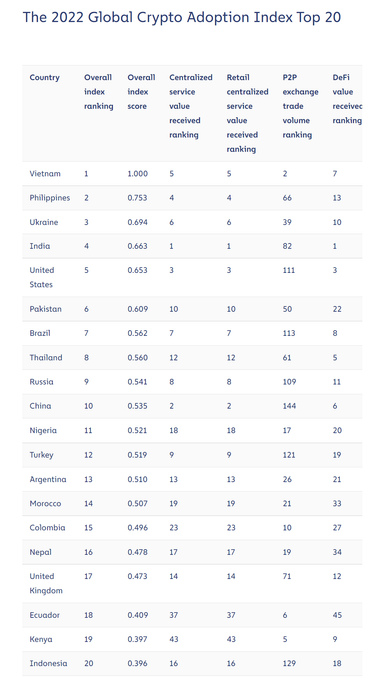Click the P2P exchange trade volume header

point(300,106)
